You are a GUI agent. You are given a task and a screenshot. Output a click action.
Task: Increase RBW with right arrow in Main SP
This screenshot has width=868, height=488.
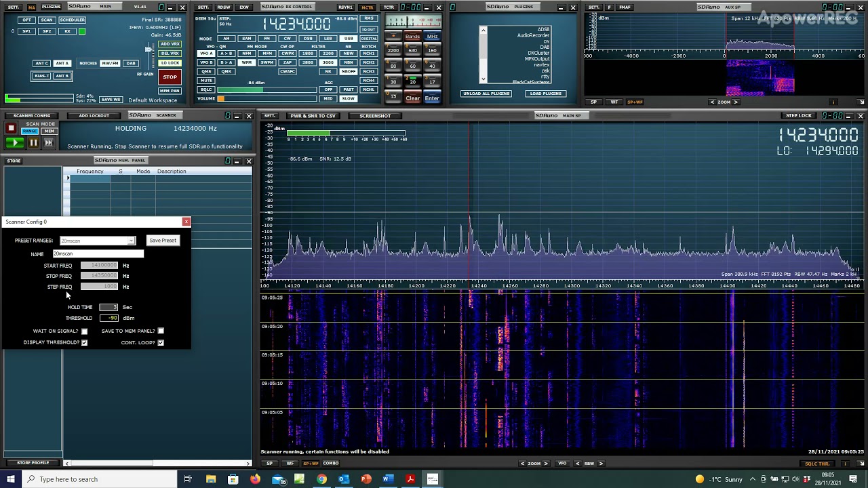(601, 464)
